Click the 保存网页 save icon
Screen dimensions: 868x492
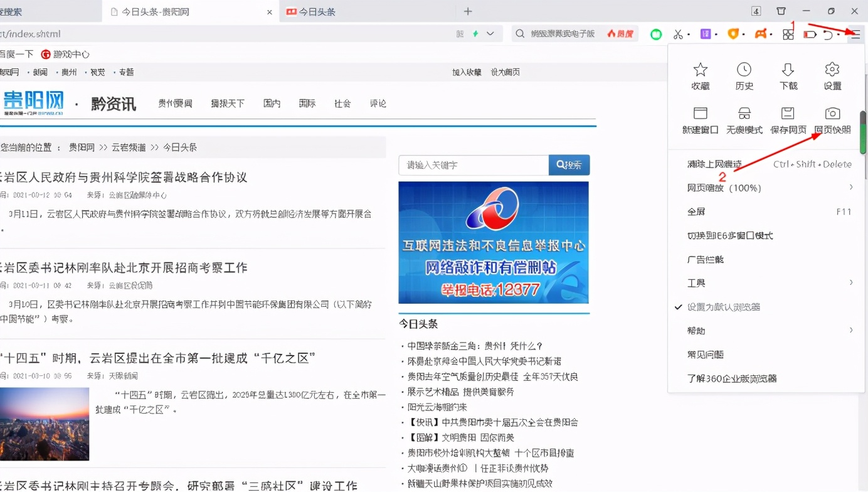788,114
